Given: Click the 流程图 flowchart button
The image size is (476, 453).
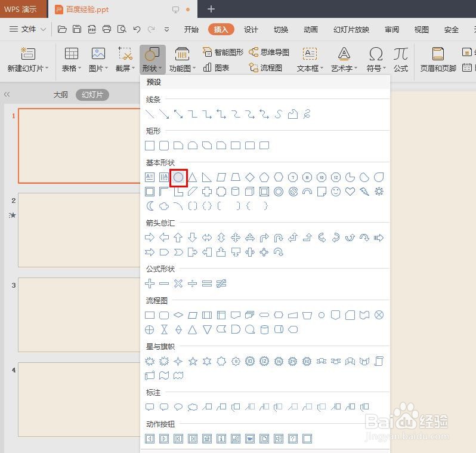Looking at the screenshot, I should (x=265, y=68).
